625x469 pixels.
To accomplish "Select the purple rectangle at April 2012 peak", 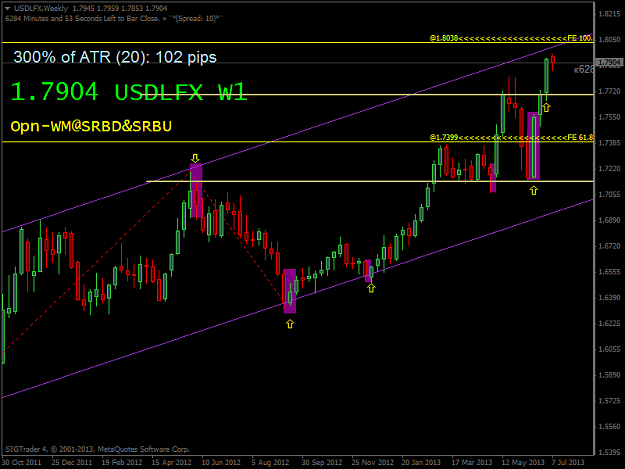I will 196,190.
